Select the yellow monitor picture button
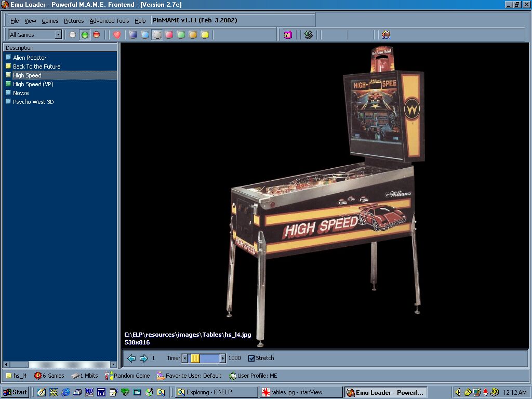This screenshot has height=399, width=532. tap(205, 35)
